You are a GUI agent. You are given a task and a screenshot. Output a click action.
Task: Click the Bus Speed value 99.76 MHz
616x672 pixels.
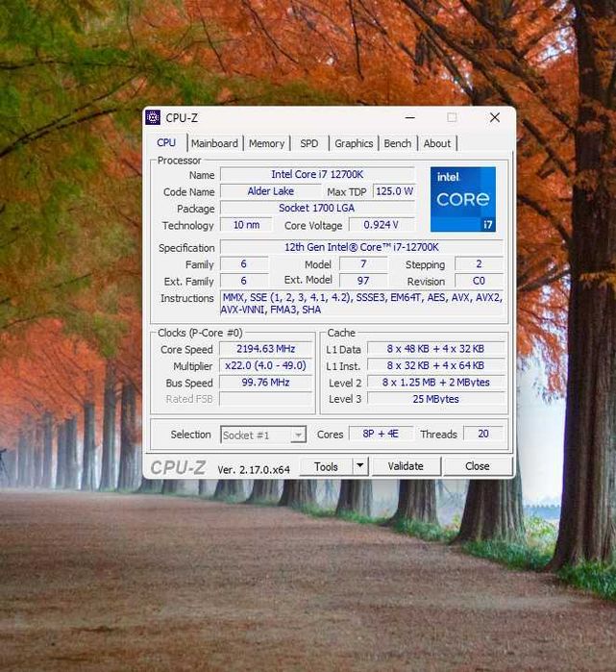pos(266,383)
